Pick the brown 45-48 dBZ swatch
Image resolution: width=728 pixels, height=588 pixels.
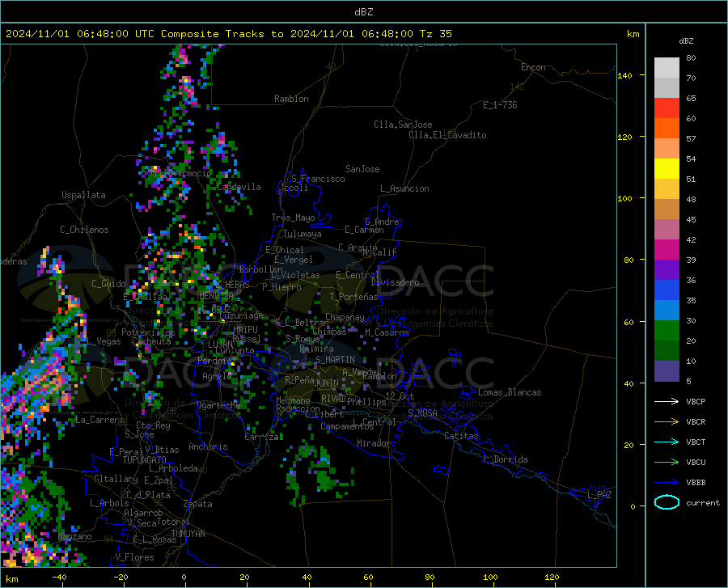[x=667, y=209]
